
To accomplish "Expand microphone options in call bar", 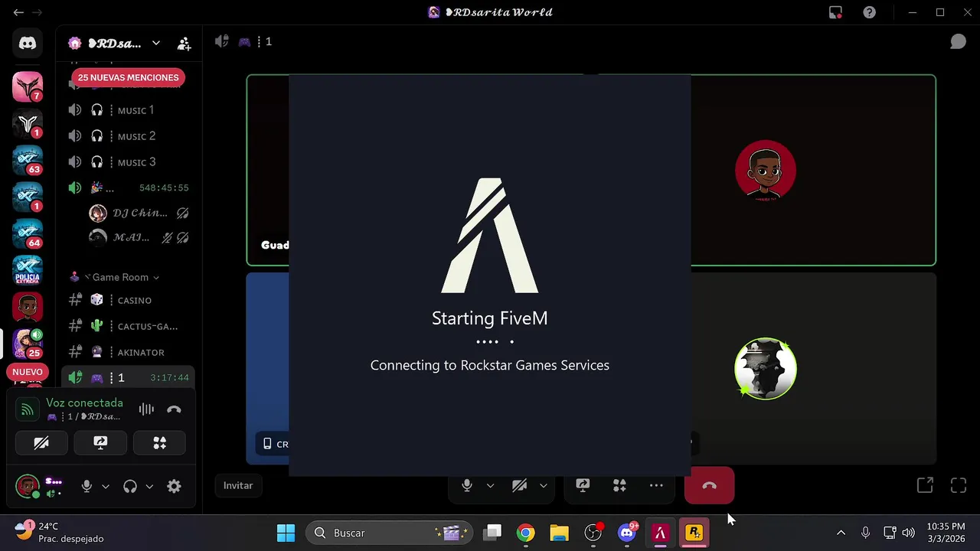I will click(x=490, y=485).
